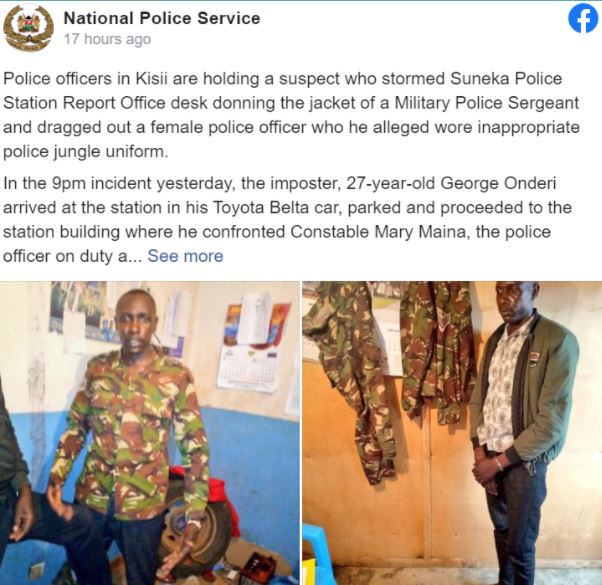The width and height of the screenshot is (602, 585).
Task: Open the right photo with hanging jackets
Action: [452, 433]
